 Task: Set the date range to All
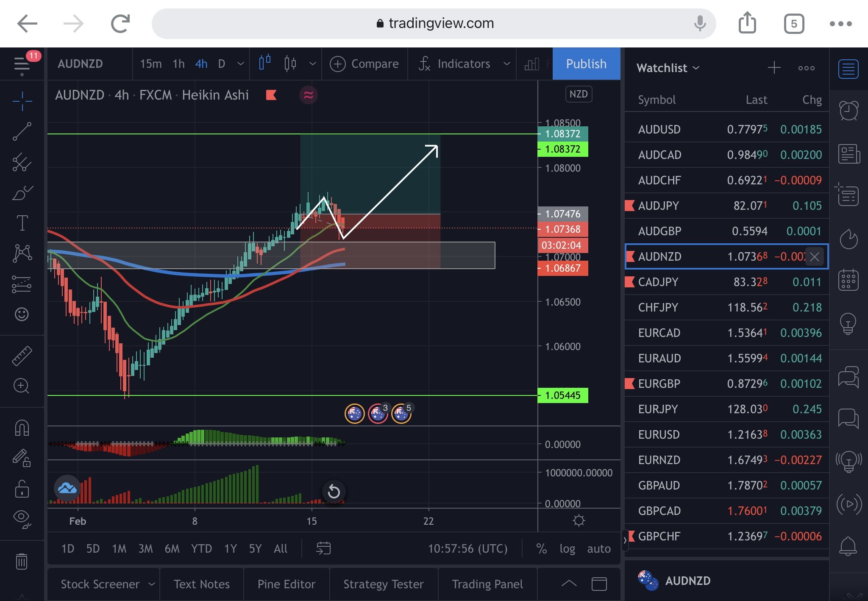pyautogui.click(x=281, y=549)
